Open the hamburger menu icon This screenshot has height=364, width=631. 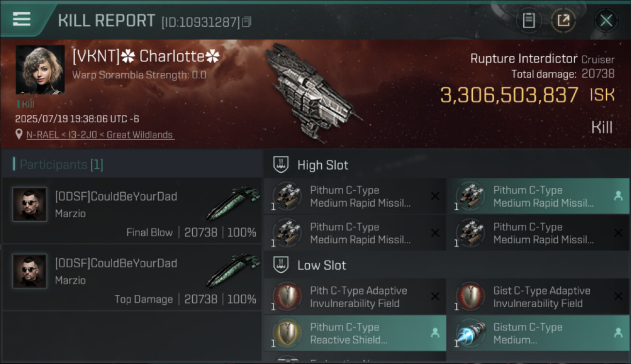coord(22,19)
